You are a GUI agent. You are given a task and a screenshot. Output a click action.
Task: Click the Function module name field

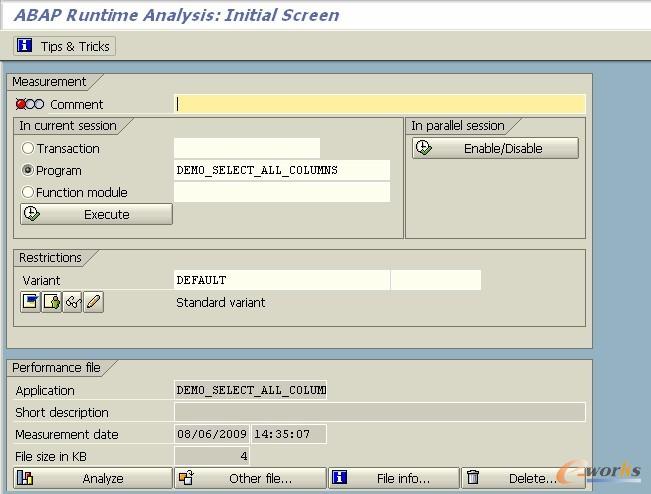pyautogui.click(x=282, y=192)
